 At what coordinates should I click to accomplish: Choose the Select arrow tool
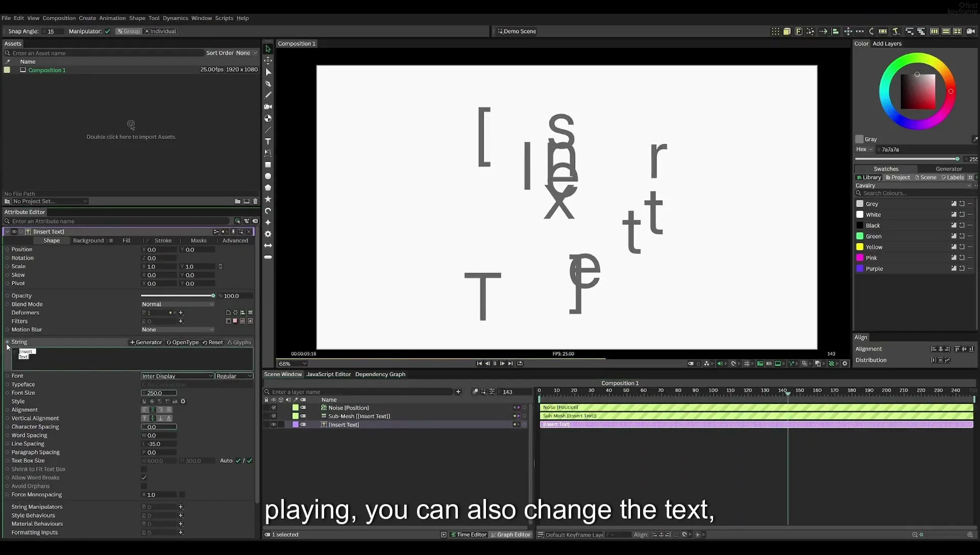coord(268,49)
